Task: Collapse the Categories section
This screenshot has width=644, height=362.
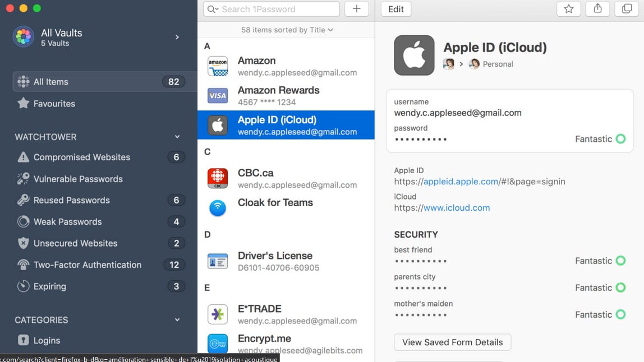Action: (177, 320)
